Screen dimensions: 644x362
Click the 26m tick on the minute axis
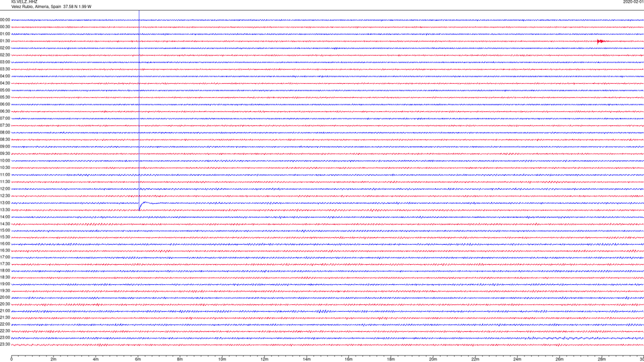tap(559, 359)
